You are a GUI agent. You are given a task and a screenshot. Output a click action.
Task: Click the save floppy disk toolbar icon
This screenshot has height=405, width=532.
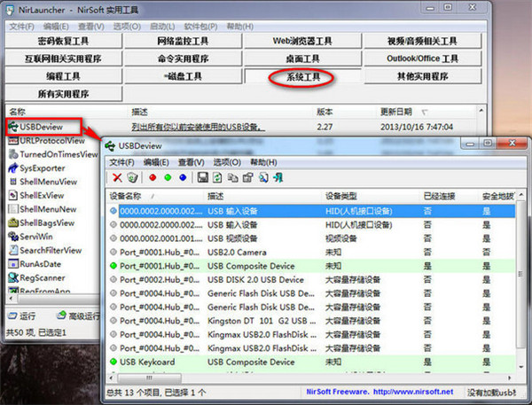pyautogui.click(x=204, y=177)
